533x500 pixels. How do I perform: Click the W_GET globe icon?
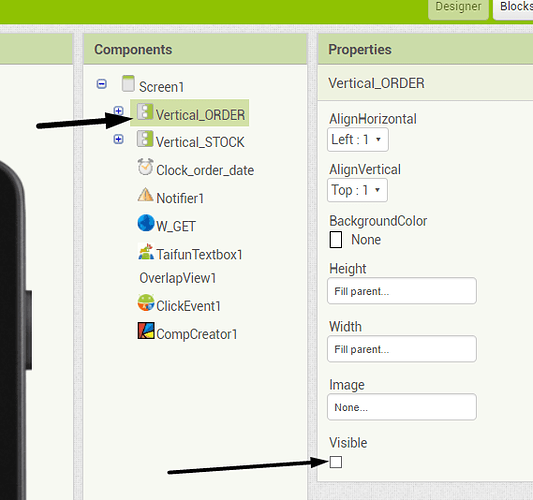(x=146, y=223)
